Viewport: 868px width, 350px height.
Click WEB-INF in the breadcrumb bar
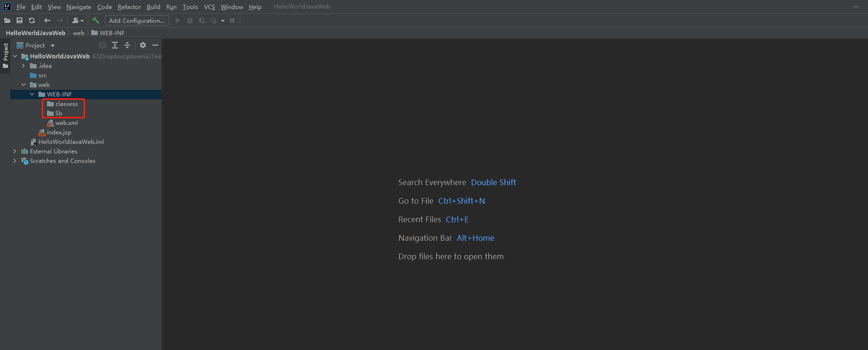pos(108,33)
